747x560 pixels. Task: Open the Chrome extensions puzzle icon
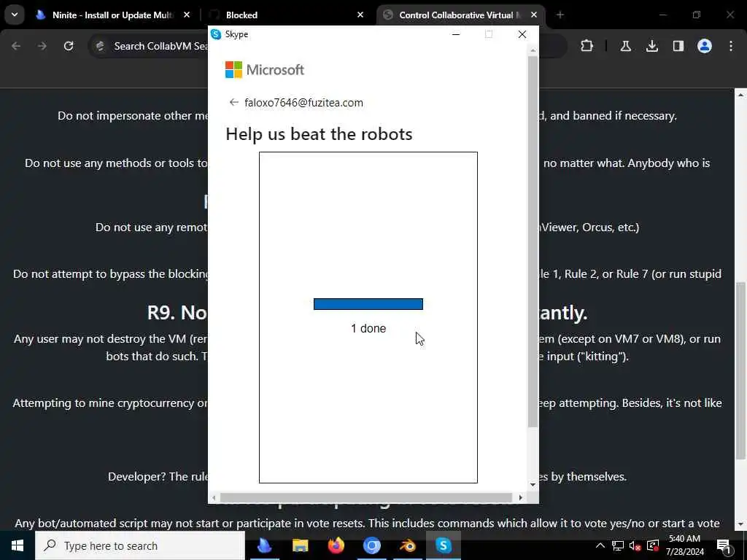pyautogui.click(x=587, y=46)
